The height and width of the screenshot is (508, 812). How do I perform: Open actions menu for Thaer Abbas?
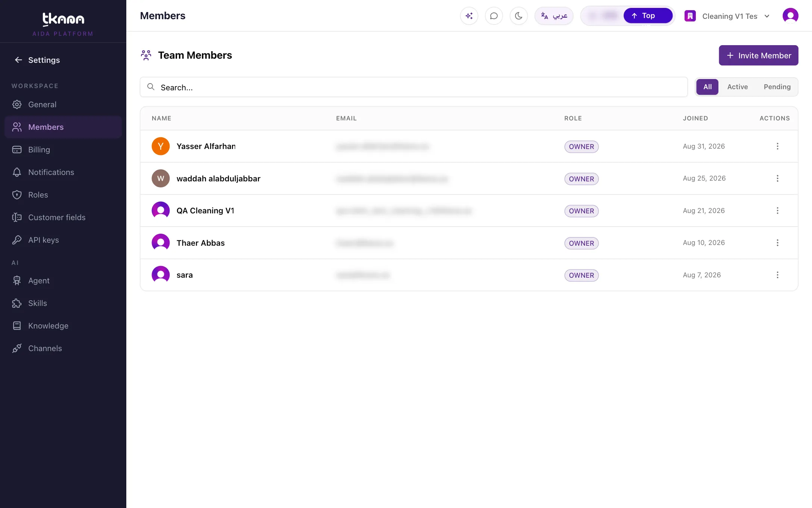(x=777, y=243)
